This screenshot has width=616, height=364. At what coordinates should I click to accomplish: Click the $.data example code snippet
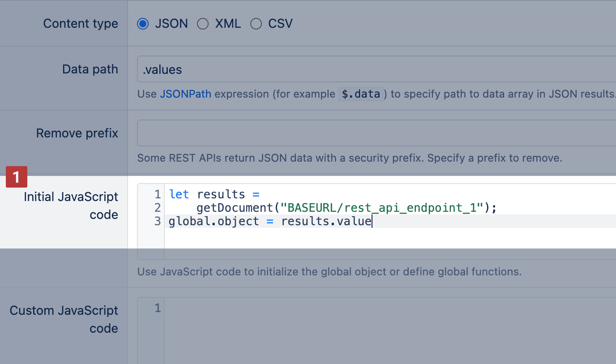click(x=361, y=94)
